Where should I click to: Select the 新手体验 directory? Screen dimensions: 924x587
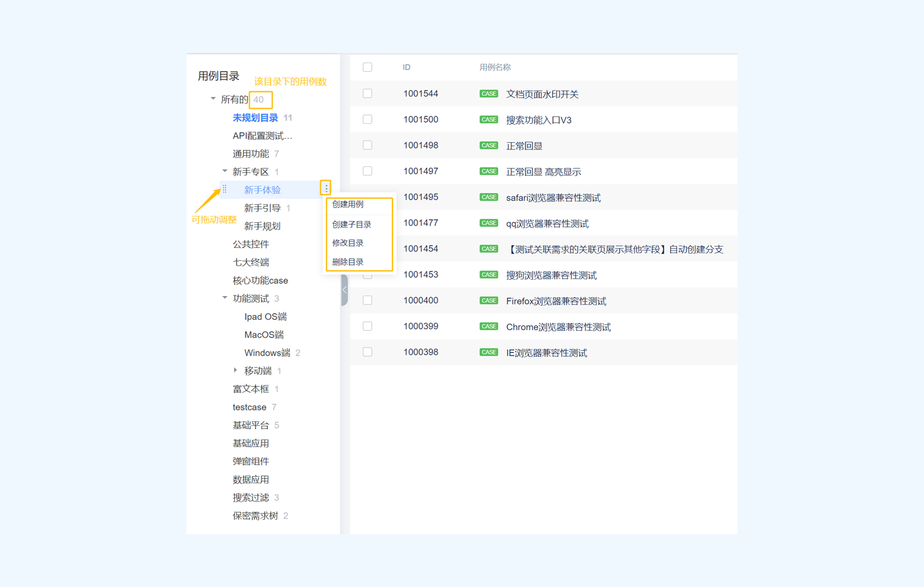coord(262,190)
